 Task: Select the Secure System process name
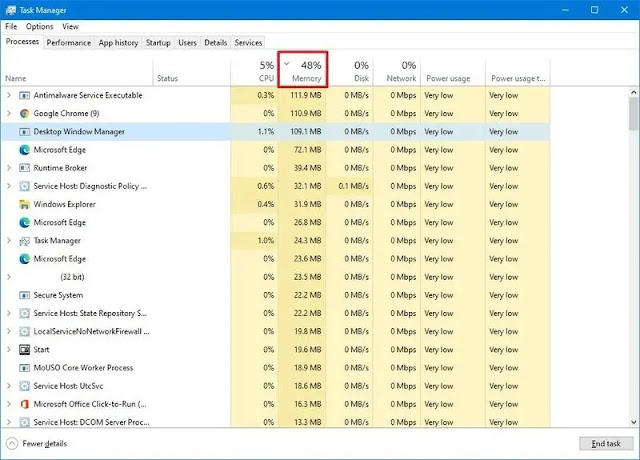58,295
